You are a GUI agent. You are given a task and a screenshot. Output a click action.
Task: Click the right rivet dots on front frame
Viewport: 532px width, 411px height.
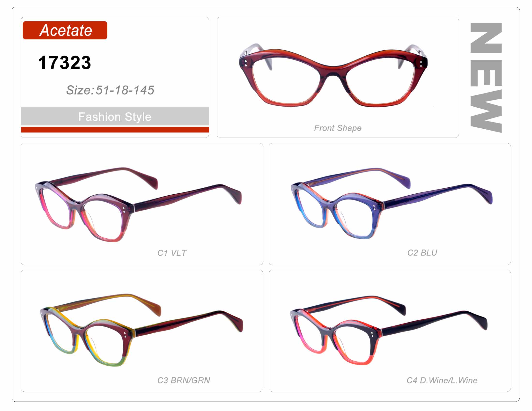click(421, 64)
